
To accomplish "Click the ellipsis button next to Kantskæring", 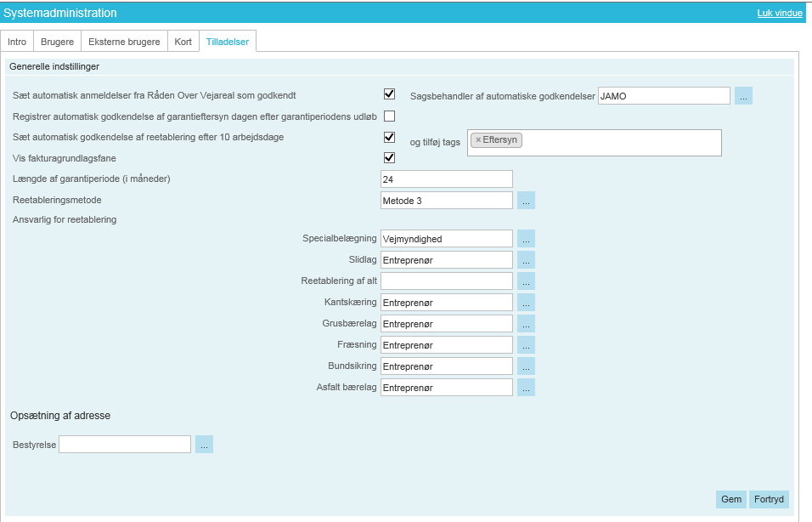I will (x=526, y=303).
